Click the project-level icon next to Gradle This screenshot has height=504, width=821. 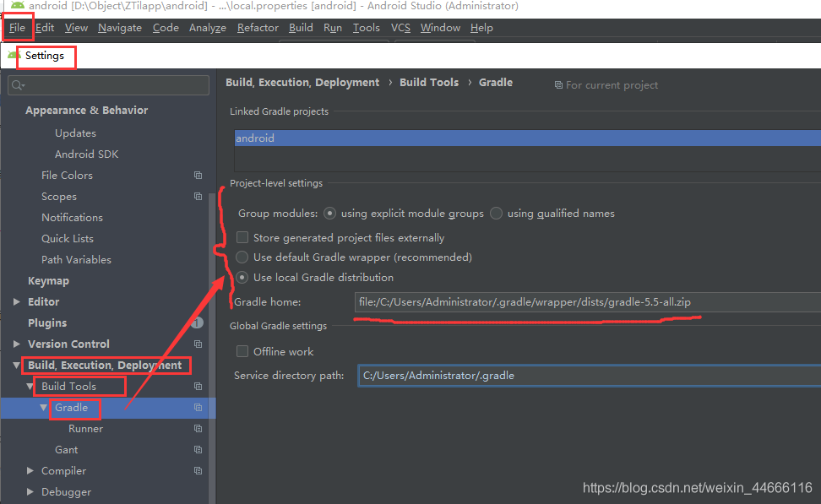(x=198, y=407)
